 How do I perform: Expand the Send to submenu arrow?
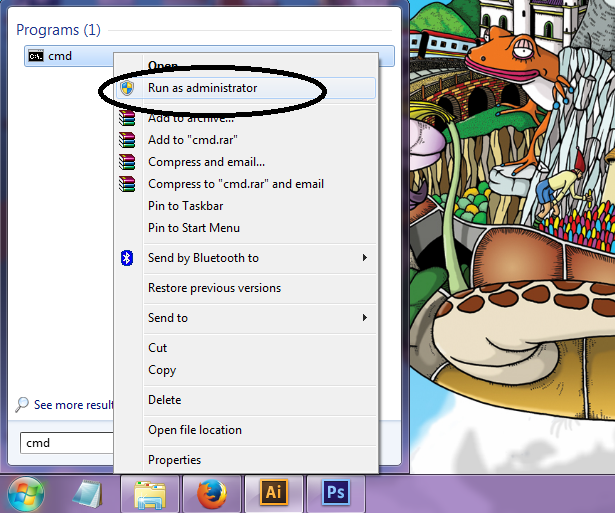coord(365,317)
